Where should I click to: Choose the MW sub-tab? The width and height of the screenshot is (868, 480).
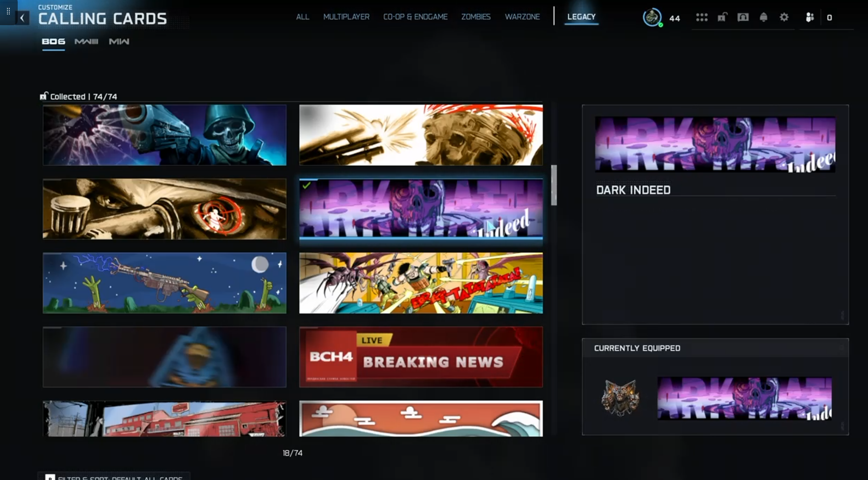119,41
